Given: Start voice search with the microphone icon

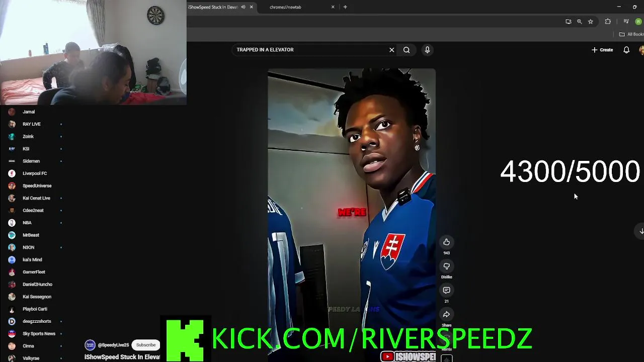Looking at the screenshot, I should [x=427, y=50].
